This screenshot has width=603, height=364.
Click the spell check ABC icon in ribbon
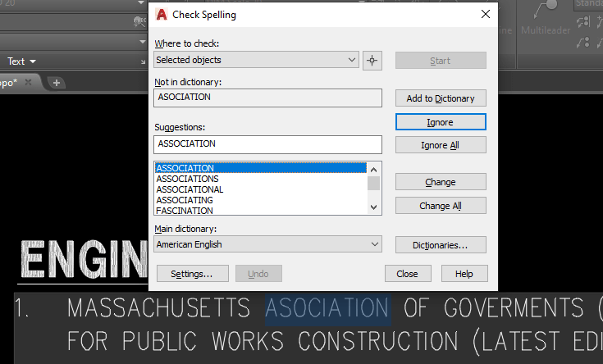(139, 21)
